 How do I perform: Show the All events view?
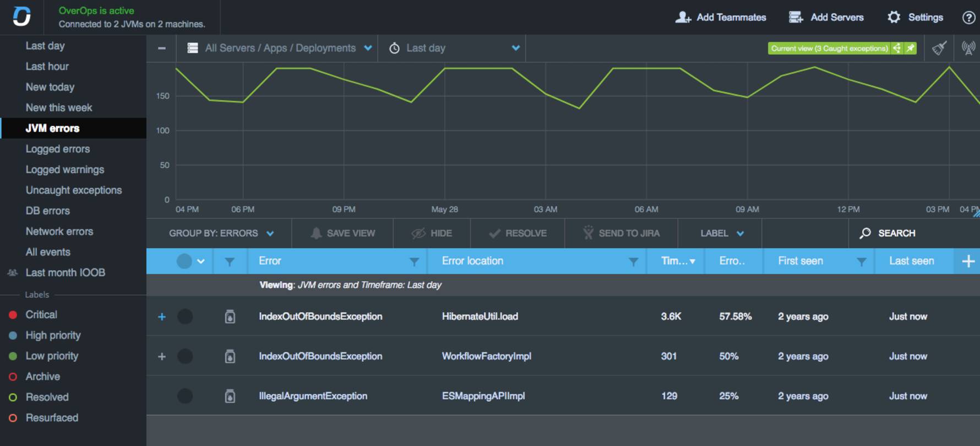[48, 252]
